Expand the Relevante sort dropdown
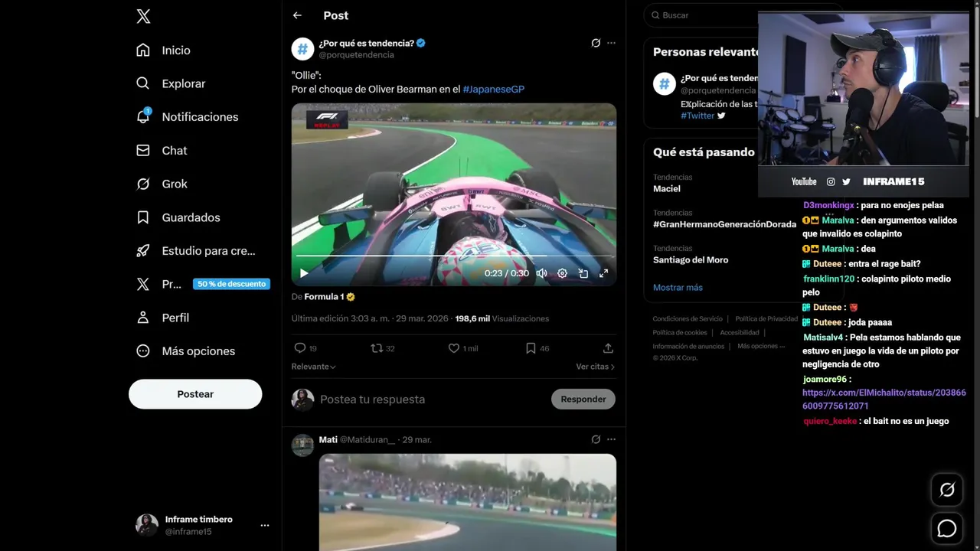Viewport: 980px width, 551px height. tap(313, 367)
